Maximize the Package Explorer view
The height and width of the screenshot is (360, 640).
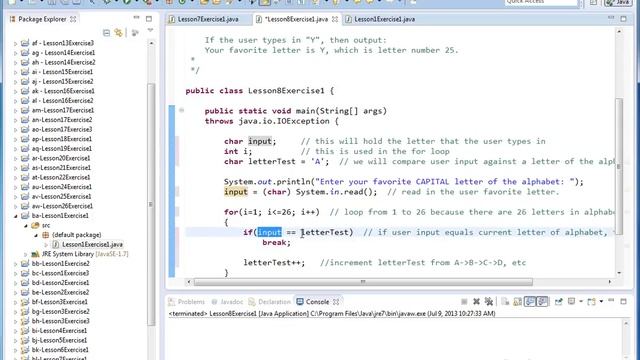[x=149, y=19]
